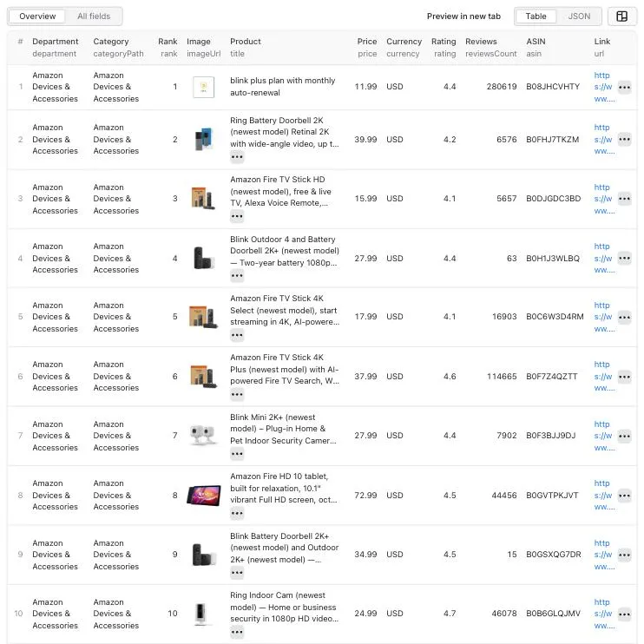The width and height of the screenshot is (644, 644).
Task: Select rating cell 4.7
Action: pyautogui.click(x=450, y=614)
